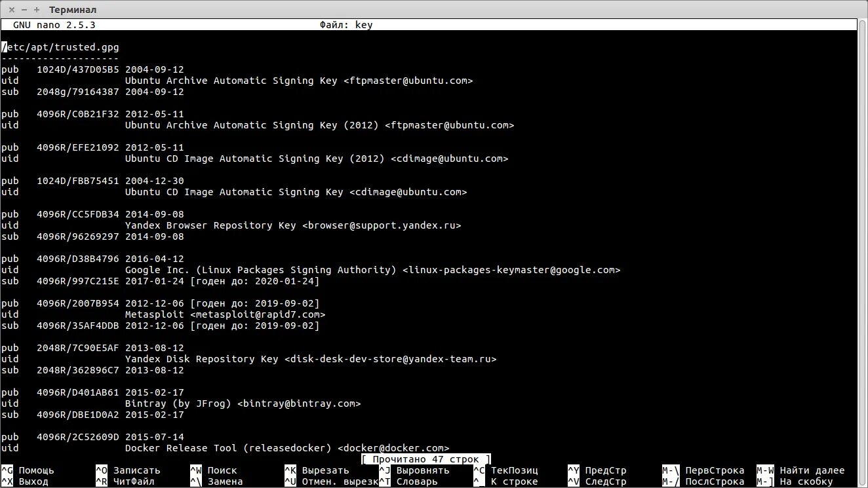Click the На скобку bracket shortcut
The image size is (868, 488).
coord(795,481)
